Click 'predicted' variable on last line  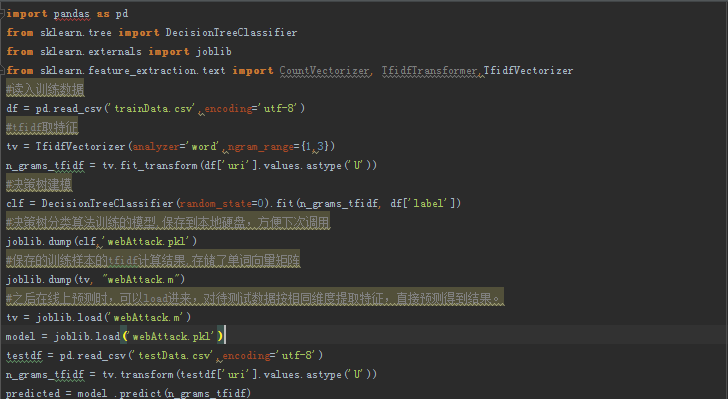tap(33, 393)
